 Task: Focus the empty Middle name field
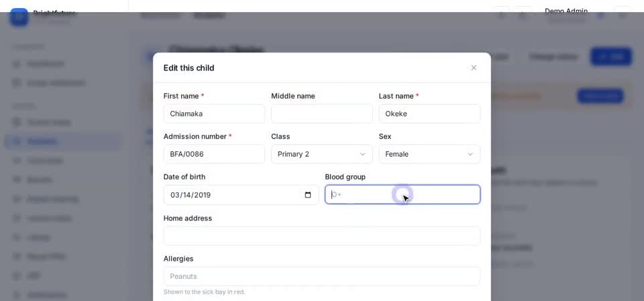coord(321,114)
